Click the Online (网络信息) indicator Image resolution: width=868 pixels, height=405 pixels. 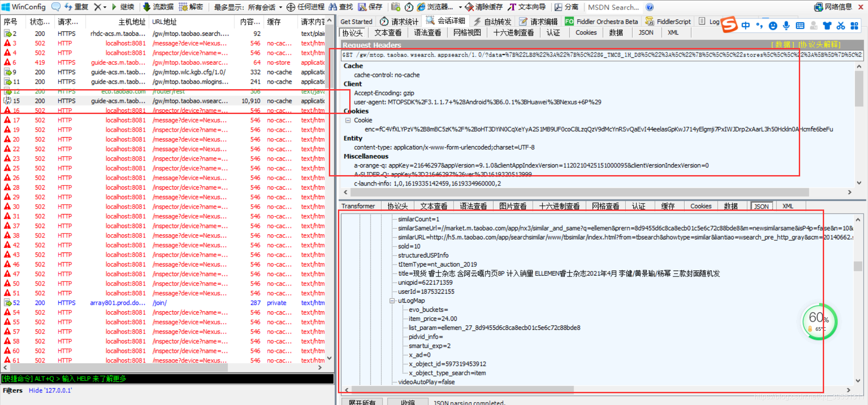833,7
